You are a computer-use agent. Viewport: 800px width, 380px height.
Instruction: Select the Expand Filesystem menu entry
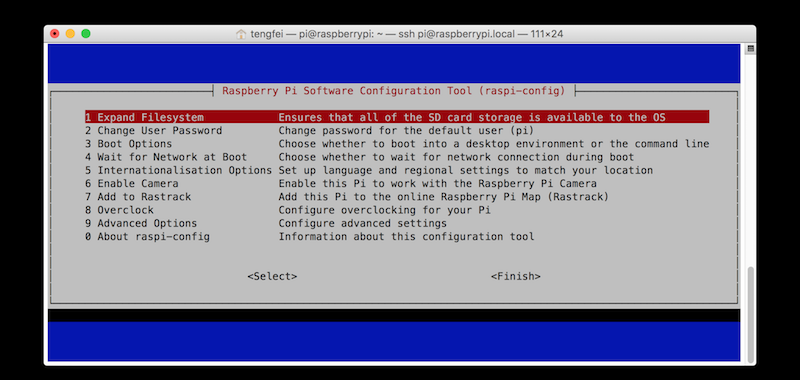397,117
